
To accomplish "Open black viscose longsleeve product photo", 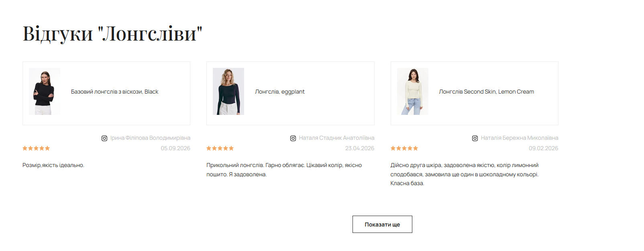I will coord(45,92).
